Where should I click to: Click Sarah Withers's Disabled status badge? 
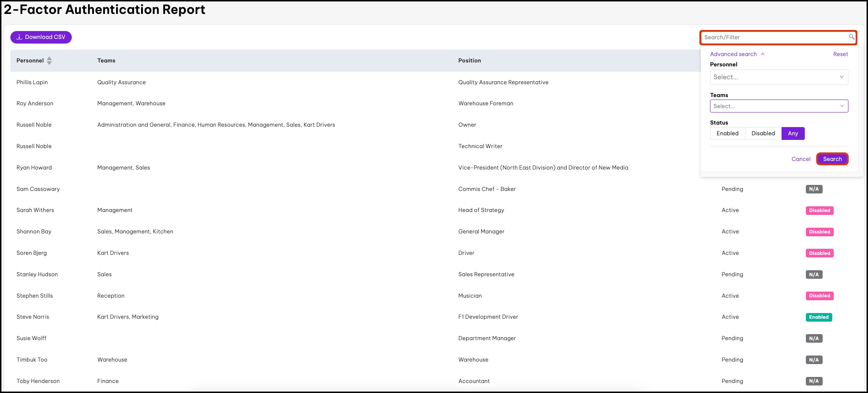click(x=819, y=210)
